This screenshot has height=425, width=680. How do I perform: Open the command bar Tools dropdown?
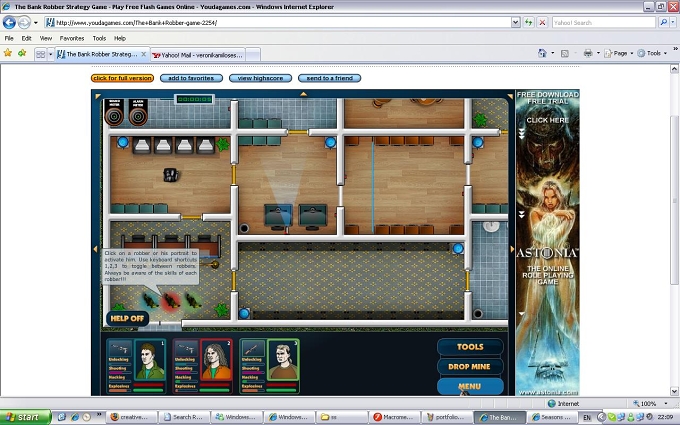[652, 53]
